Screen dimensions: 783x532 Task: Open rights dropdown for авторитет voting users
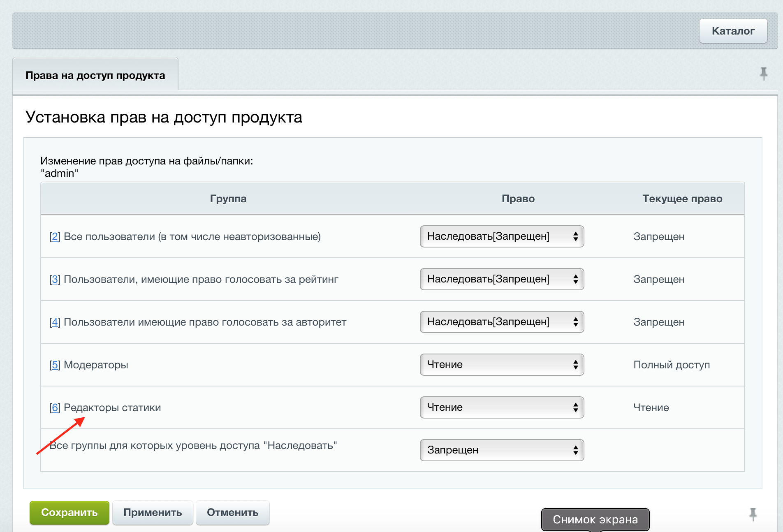(x=502, y=322)
